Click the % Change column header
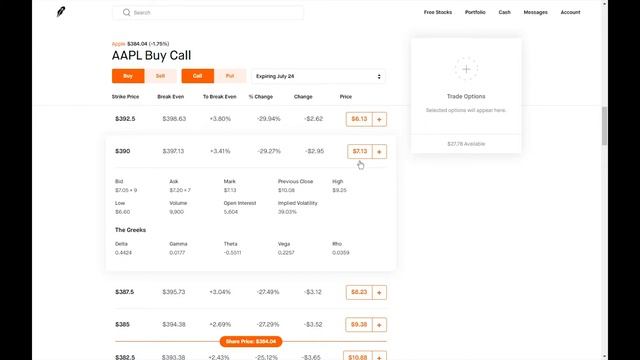The height and width of the screenshot is (360, 640). point(261,97)
